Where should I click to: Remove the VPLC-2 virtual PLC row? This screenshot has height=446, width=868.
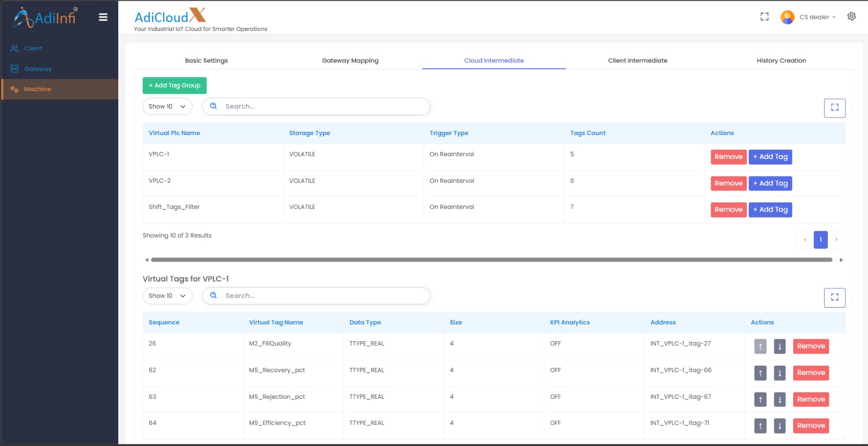click(x=728, y=183)
